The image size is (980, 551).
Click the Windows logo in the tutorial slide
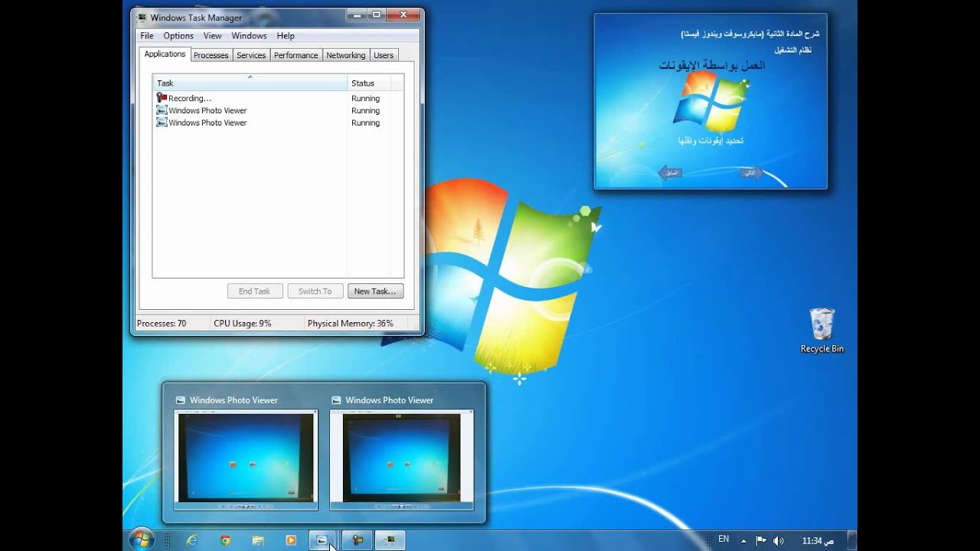(710, 103)
